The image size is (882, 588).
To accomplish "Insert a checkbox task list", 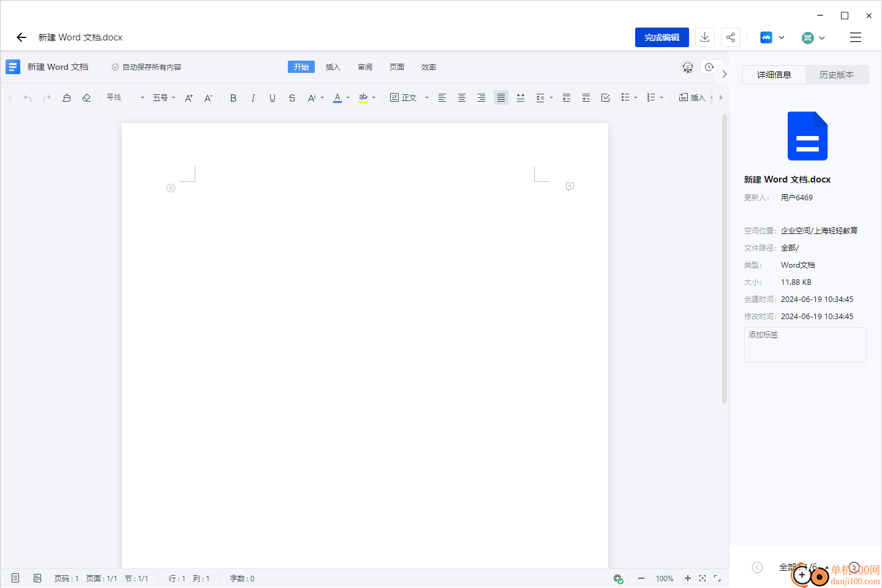I will point(606,98).
